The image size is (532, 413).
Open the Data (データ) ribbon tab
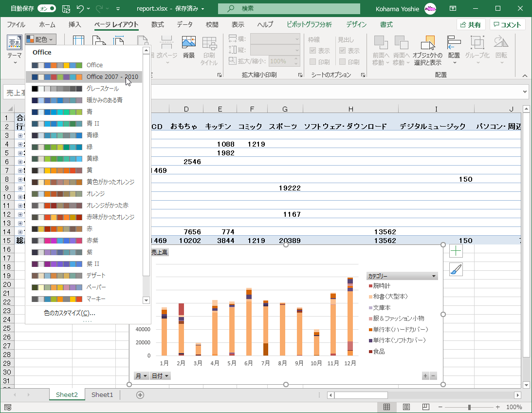pos(184,25)
